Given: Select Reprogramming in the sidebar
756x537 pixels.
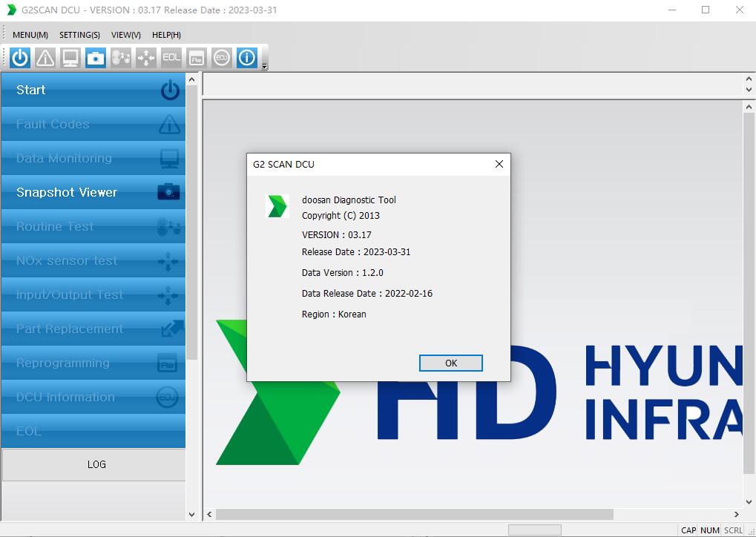Looking at the screenshot, I should 93,363.
